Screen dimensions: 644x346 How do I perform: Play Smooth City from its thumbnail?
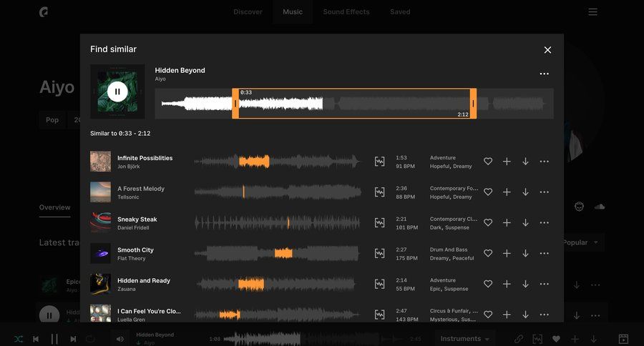point(101,253)
